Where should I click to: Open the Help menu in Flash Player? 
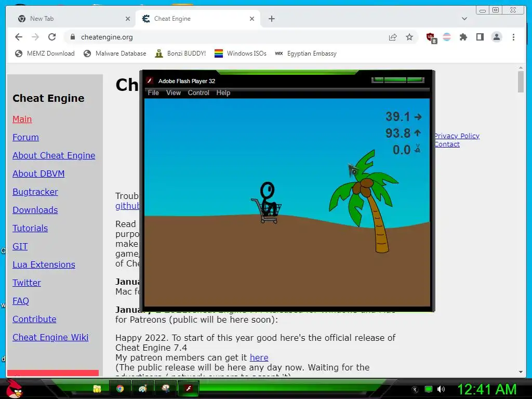pos(223,92)
